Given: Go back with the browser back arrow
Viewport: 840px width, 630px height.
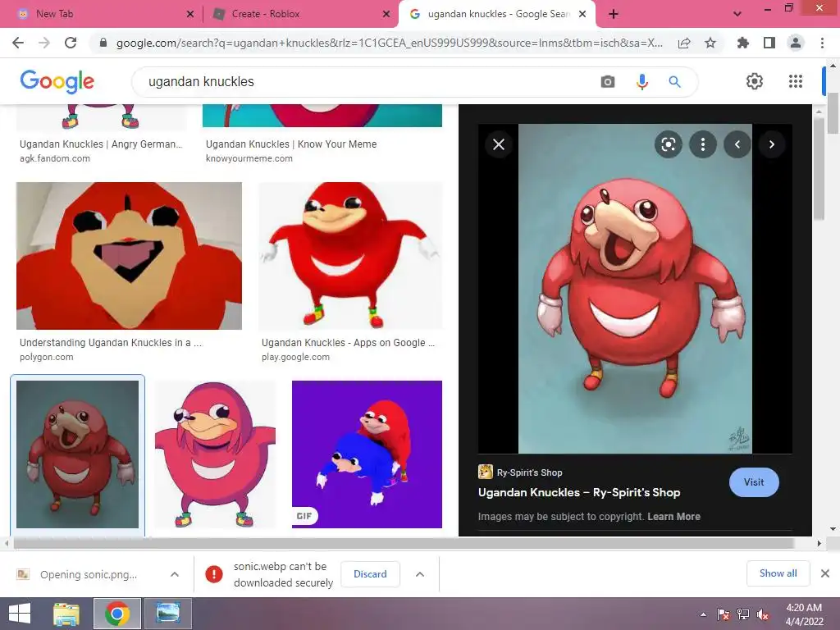Looking at the screenshot, I should click(x=18, y=43).
